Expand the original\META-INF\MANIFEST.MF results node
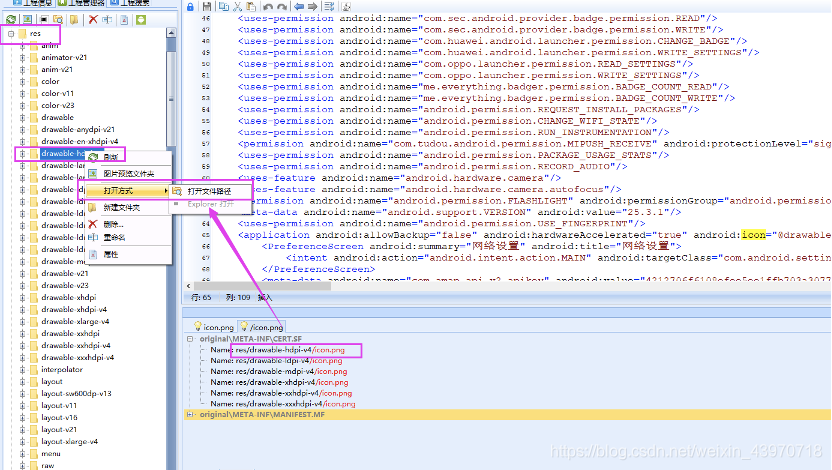 190,414
